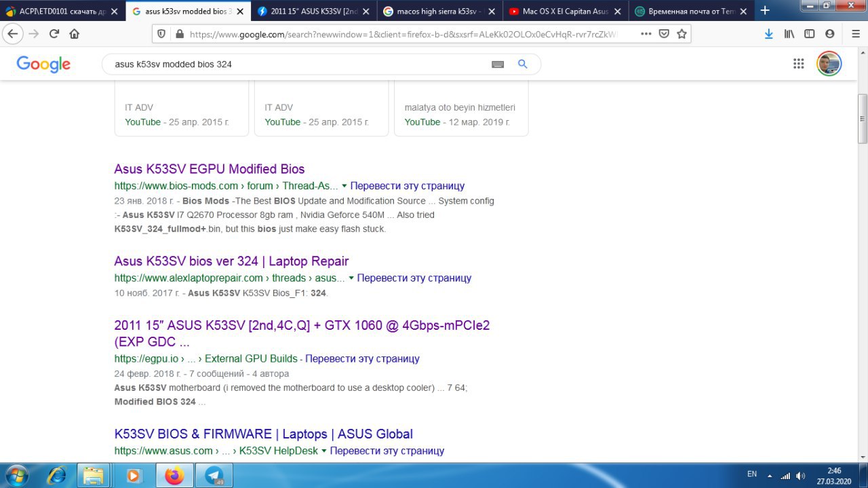Open 2011 15" ASUS K53SV GTX 1060 result
This screenshot has width=868, height=488.
[302, 333]
